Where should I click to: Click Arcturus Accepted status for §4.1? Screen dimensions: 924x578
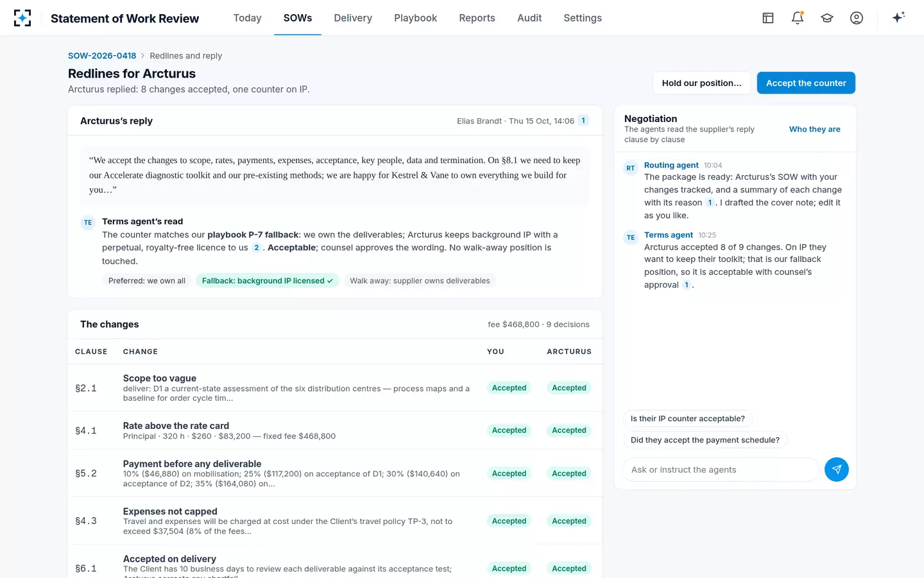click(569, 430)
